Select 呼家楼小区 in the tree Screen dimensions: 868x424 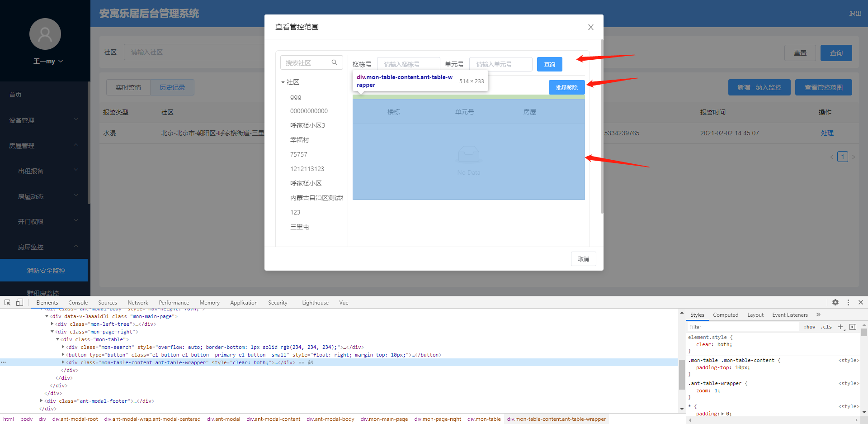[306, 183]
